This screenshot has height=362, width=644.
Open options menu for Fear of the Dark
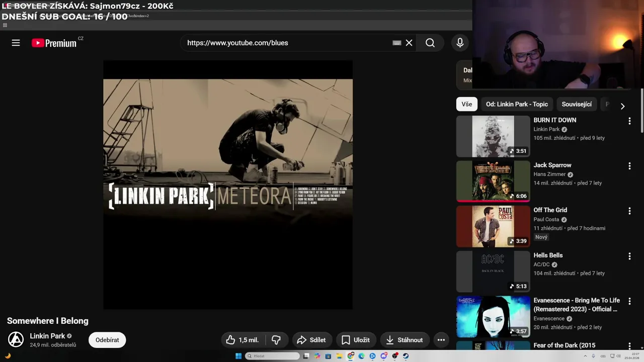(x=629, y=346)
